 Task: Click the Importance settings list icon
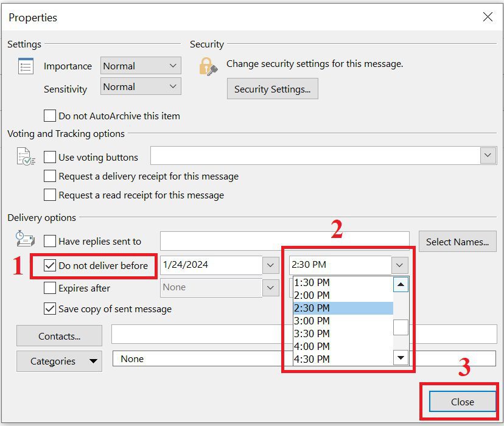pyautogui.click(x=26, y=66)
